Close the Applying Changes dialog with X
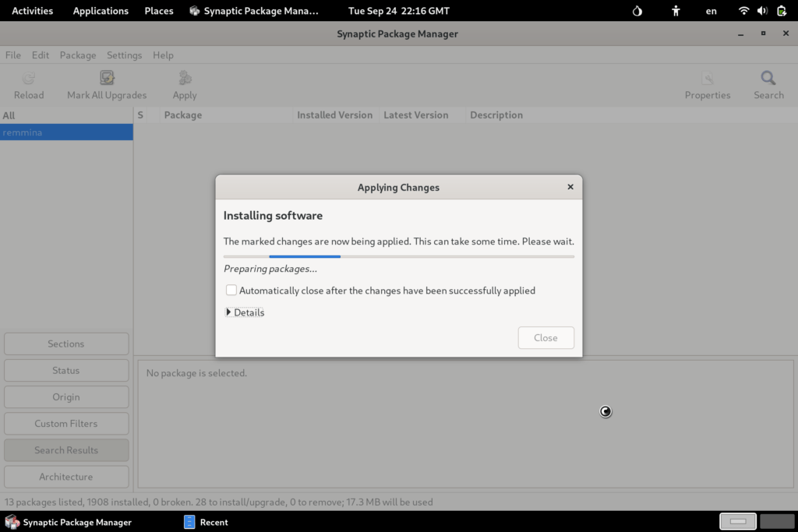The image size is (798, 532). pyautogui.click(x=570, y=187)
